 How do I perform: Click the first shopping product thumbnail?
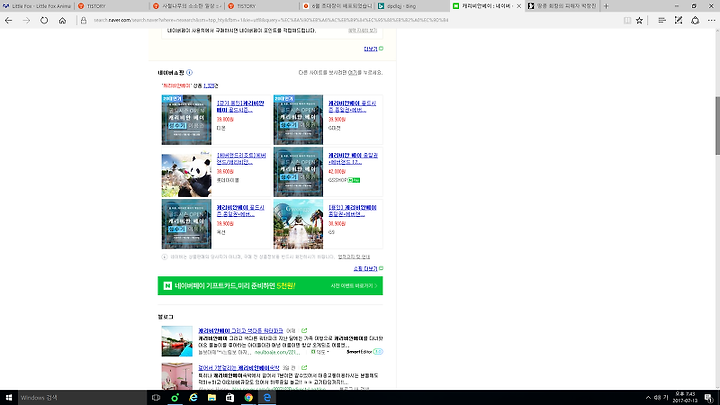point(186,120)
